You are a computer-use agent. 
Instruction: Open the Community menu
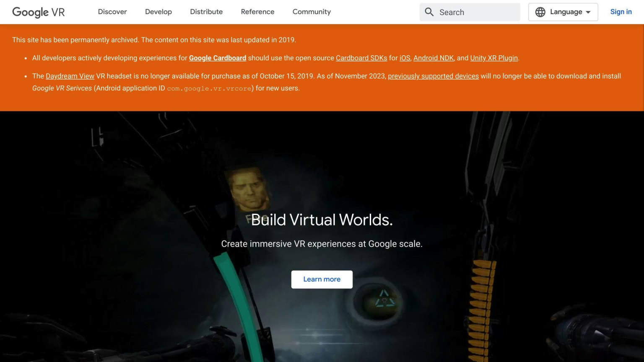[312, 12]
